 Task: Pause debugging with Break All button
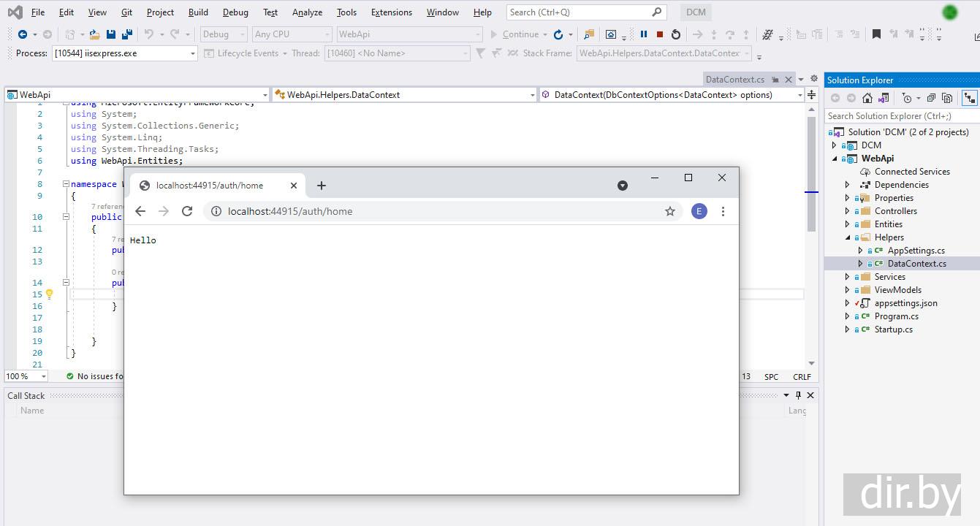(644, 34)
